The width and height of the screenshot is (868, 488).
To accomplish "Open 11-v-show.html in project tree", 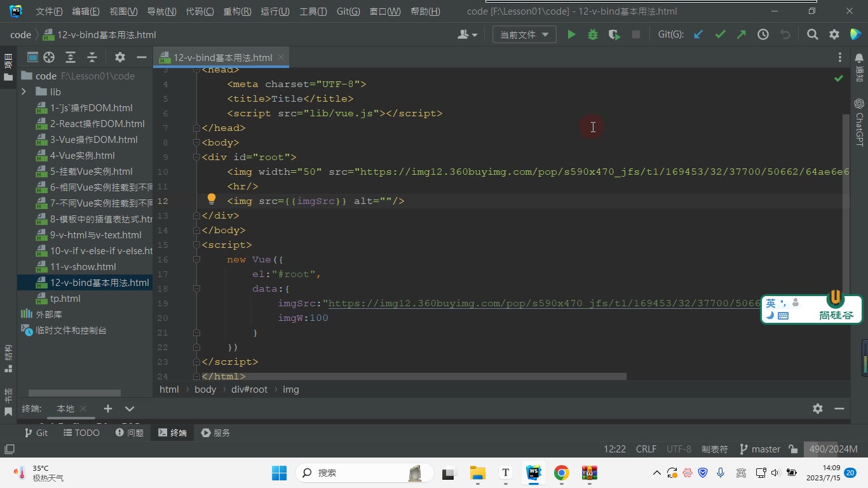I will [x=83, y=267].
